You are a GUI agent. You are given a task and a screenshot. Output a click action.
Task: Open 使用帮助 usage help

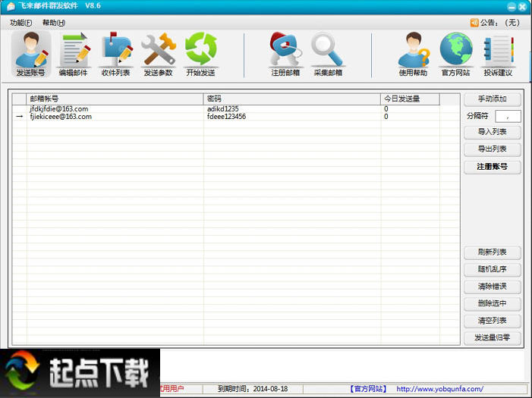coord(413,54)
